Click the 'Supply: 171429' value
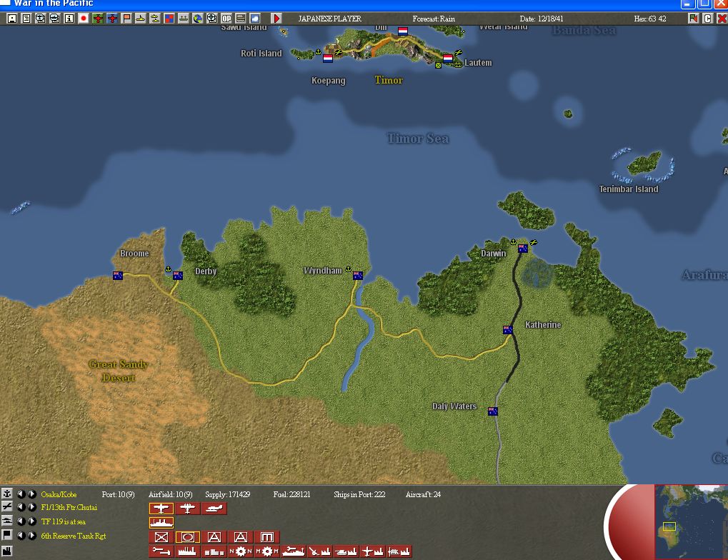728x560 pixels. pos(227,494)
